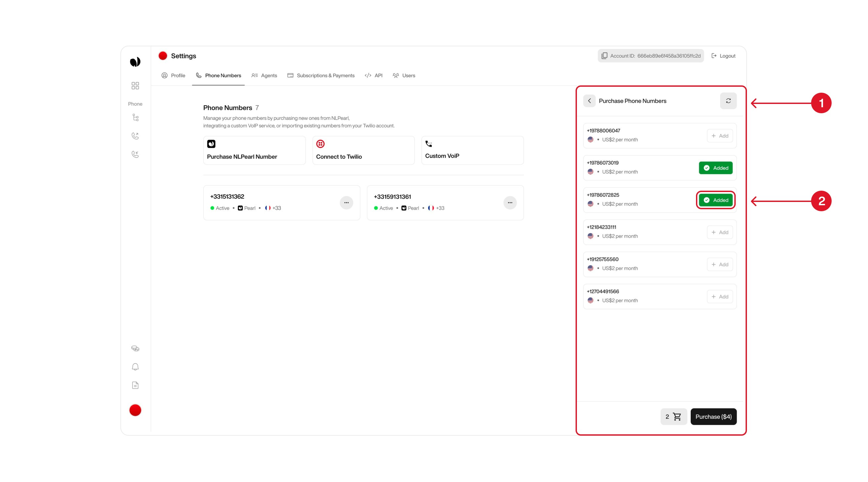Image resolution: width=868 pixels, height=482 pixels.
Task: Open the outbound calls icon in sidebar
Action: 135,136
